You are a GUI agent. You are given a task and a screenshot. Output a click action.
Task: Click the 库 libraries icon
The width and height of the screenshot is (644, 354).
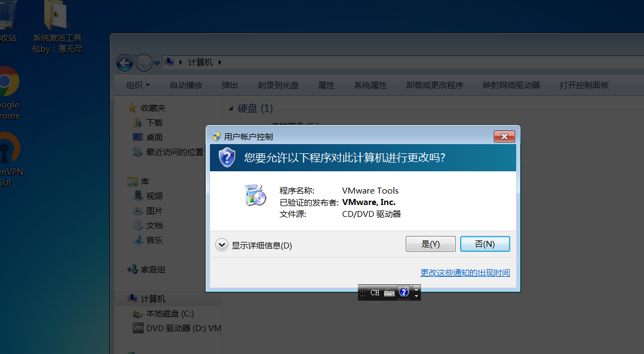click(132, 181)
